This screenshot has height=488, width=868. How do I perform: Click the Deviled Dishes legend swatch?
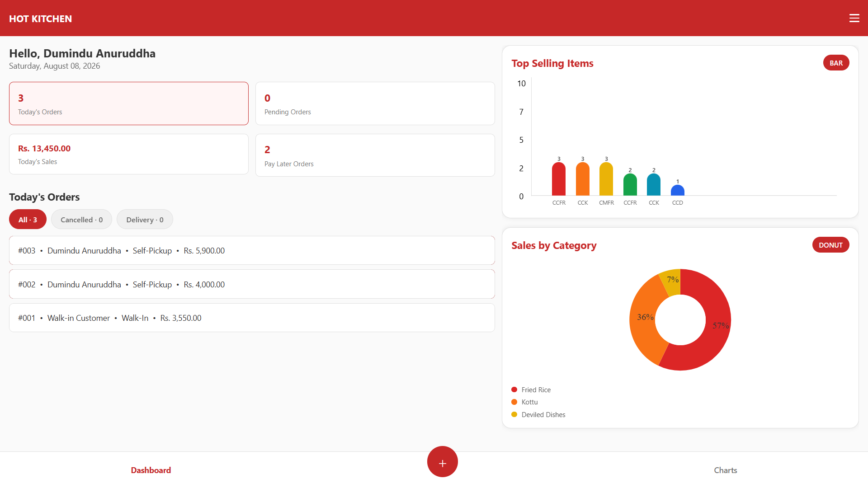click(514, 414)
